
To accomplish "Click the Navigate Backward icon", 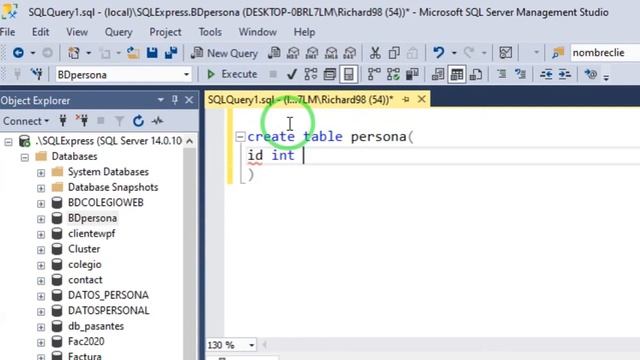I will [x=18, y=53].
